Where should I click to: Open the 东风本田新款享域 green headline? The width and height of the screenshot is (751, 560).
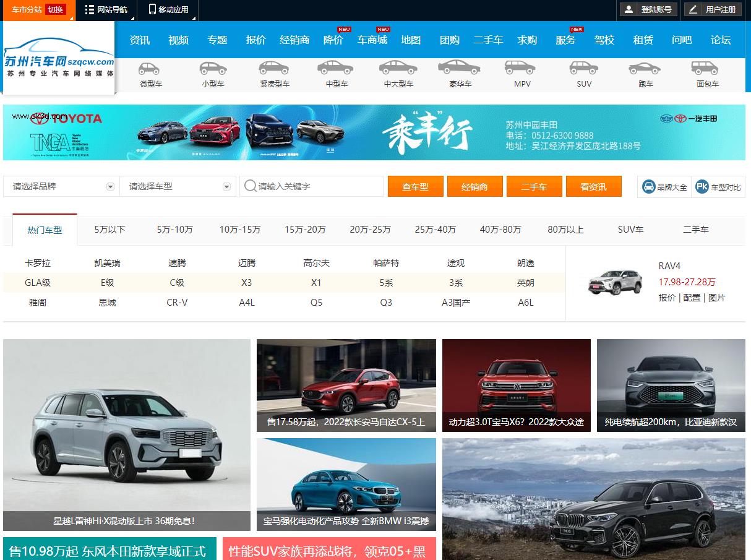(109, 550)
